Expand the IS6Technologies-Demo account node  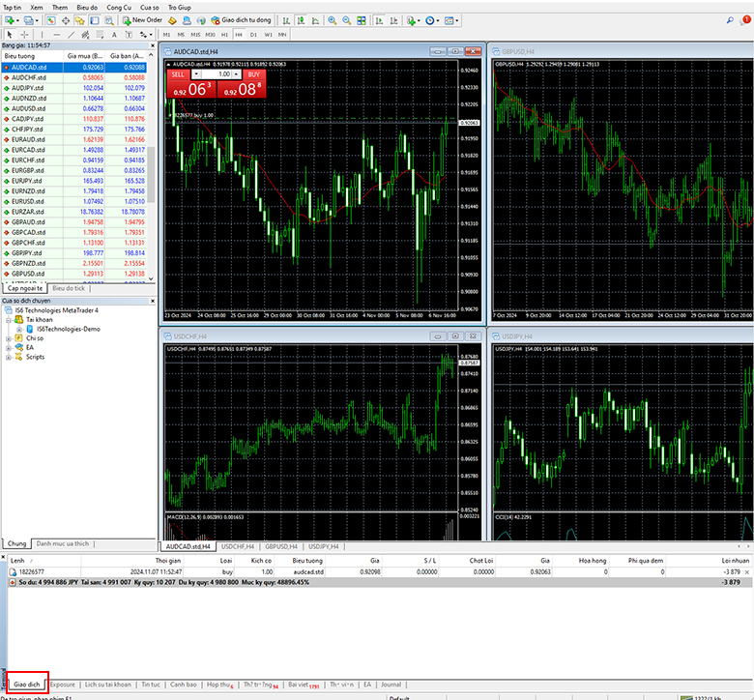coord(18,329)
